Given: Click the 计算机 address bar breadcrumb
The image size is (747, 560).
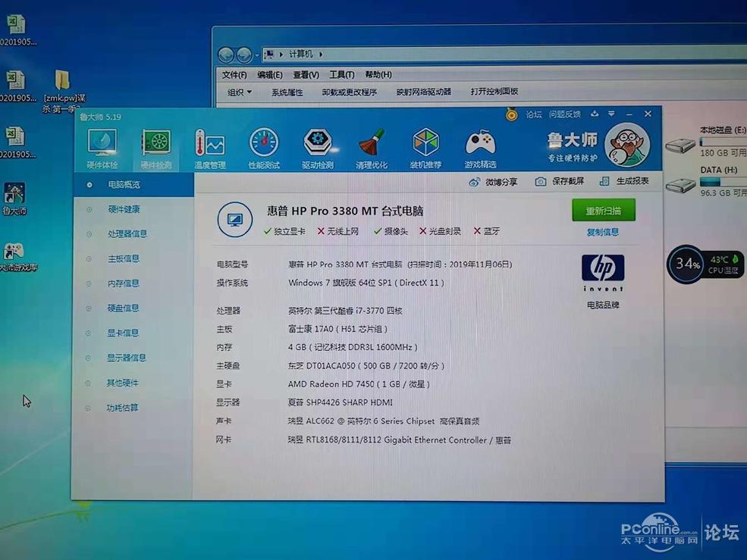Looking at the screenshot, I should pyautogui.click(x=300, y=55).
